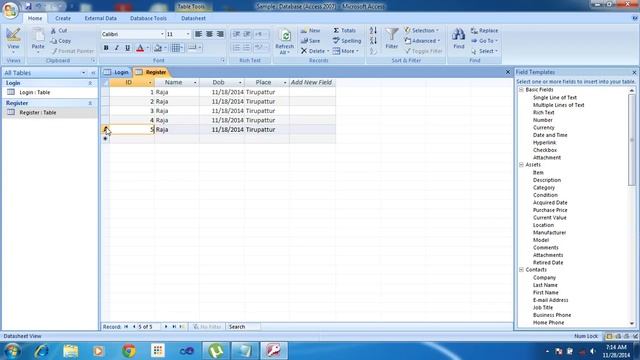Viewport: 640px width, 360px height.
Task: Launch Google Chrome from taskbar
Action: pos(129,351)
